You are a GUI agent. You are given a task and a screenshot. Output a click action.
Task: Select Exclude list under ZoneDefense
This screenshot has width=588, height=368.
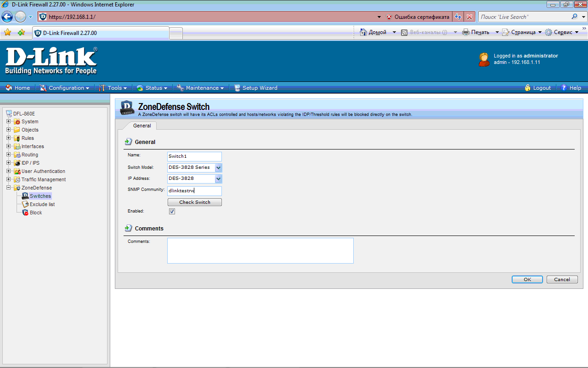pos(42,204)
